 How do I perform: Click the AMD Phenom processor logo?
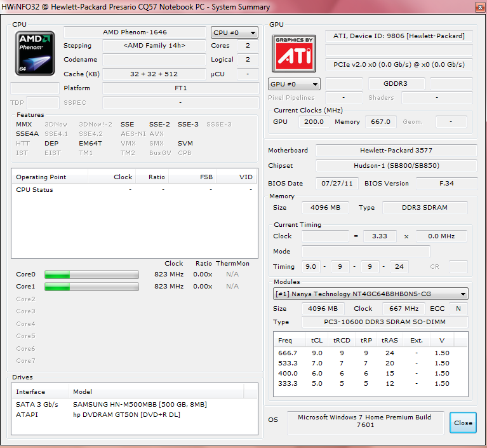point(35,53)
